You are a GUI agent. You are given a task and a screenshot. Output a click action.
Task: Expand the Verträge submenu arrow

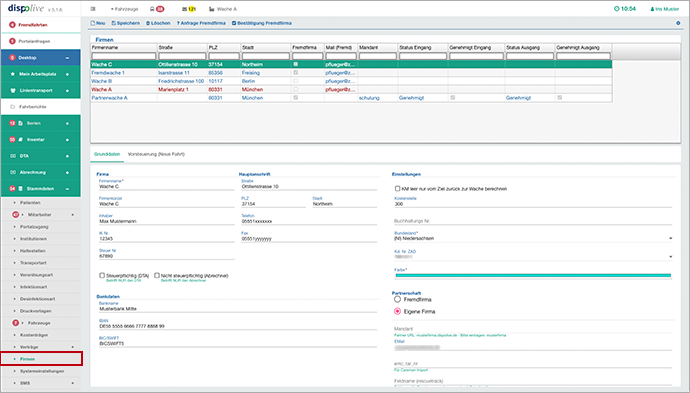pos(73,347)
